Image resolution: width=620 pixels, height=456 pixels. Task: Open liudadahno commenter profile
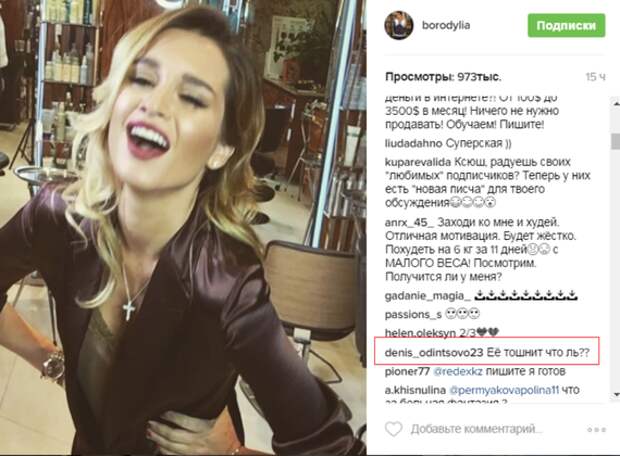[414, 143]
